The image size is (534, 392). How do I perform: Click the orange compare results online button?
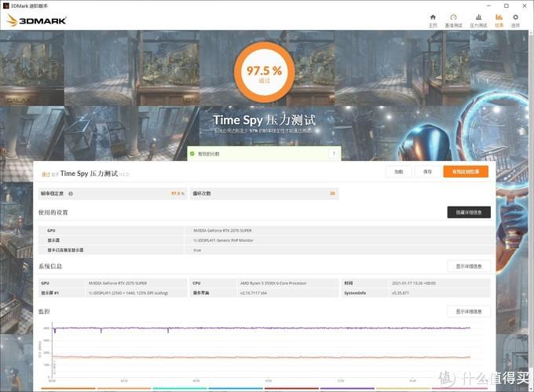point(466,171)
